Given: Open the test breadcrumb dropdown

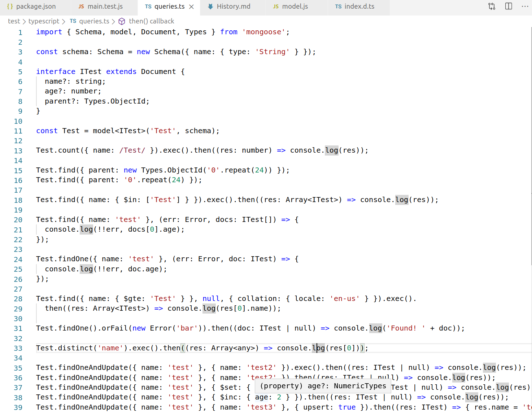Looking at the screenshot, I should click(x=14, y=21).
